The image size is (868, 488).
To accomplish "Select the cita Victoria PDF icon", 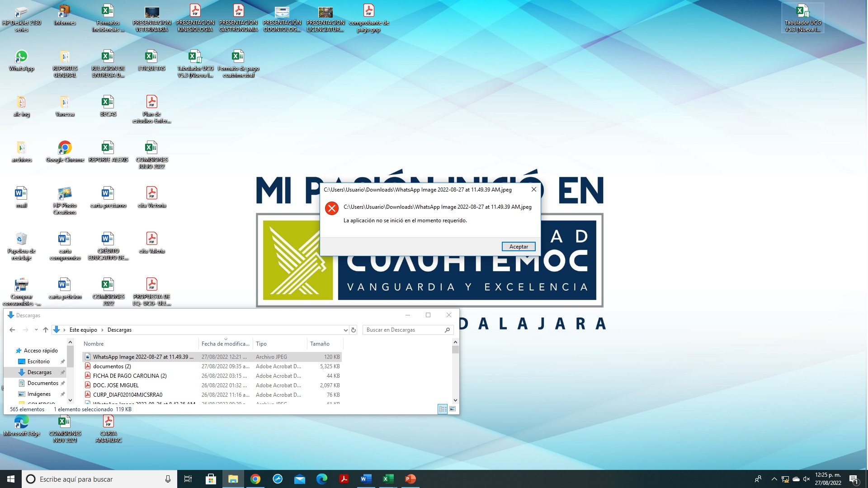I will tap(152, 198).
